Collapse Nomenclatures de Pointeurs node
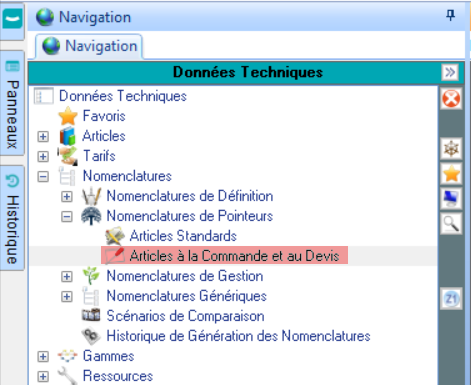Screen dimensions: 471x385 [x=67, y=217]
